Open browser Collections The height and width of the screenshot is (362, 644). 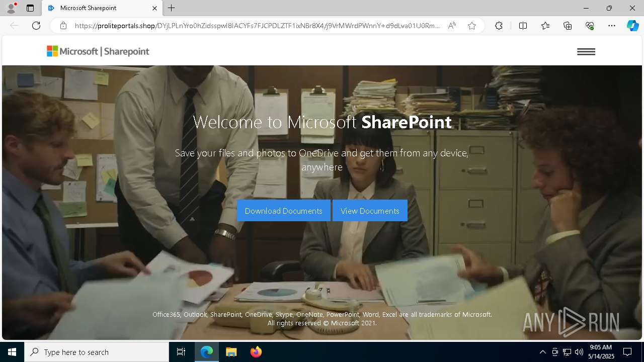click(568, 26)
